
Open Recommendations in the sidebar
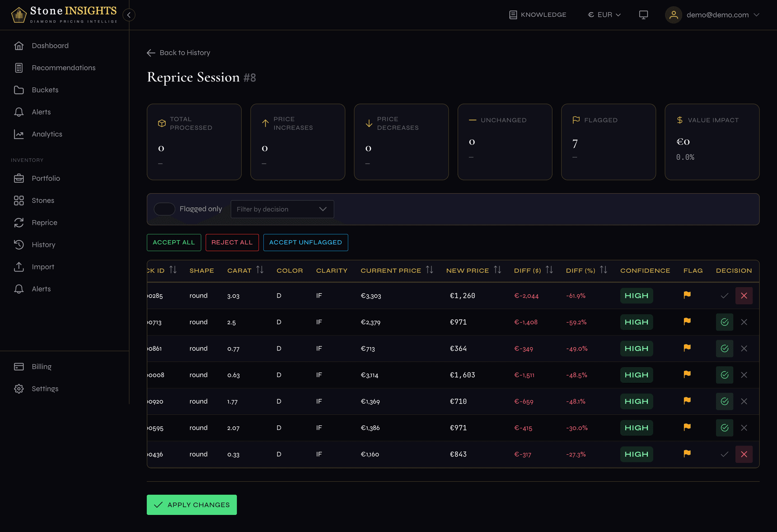pos(63,68)
